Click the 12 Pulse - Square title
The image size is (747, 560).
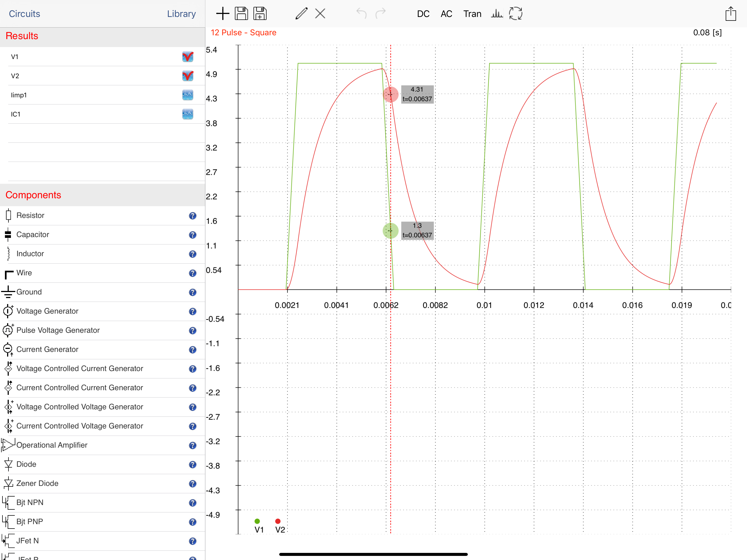pos(243,33)
